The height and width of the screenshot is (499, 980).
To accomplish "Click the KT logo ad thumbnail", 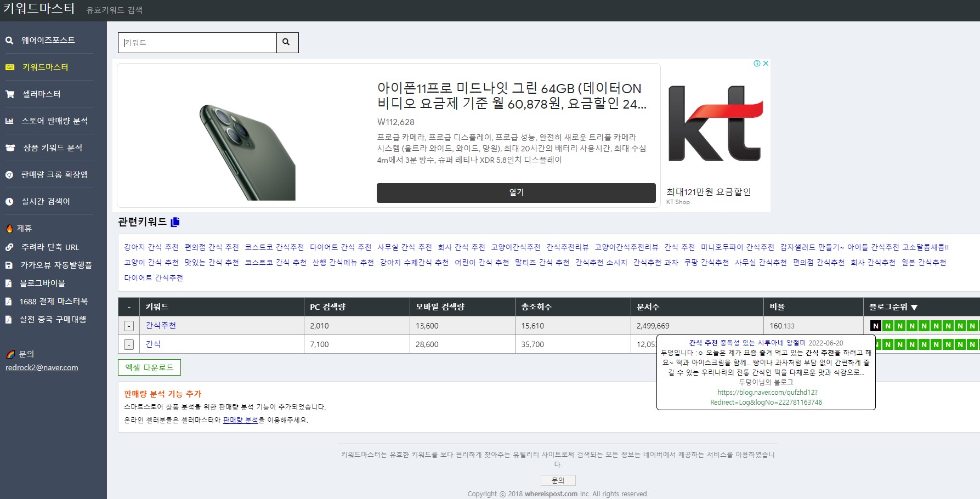I will click(x=716, y=123).
